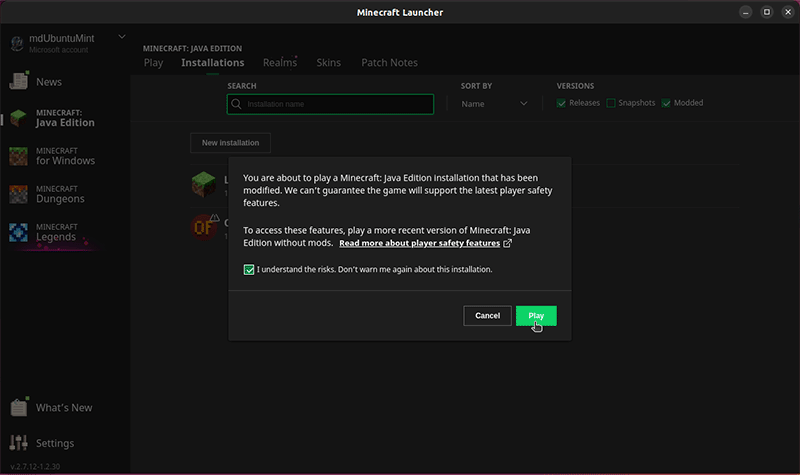Toggle the 'I understand the risks' checkbox
Screen dimensions: 800x475
[x=248, y=269]
